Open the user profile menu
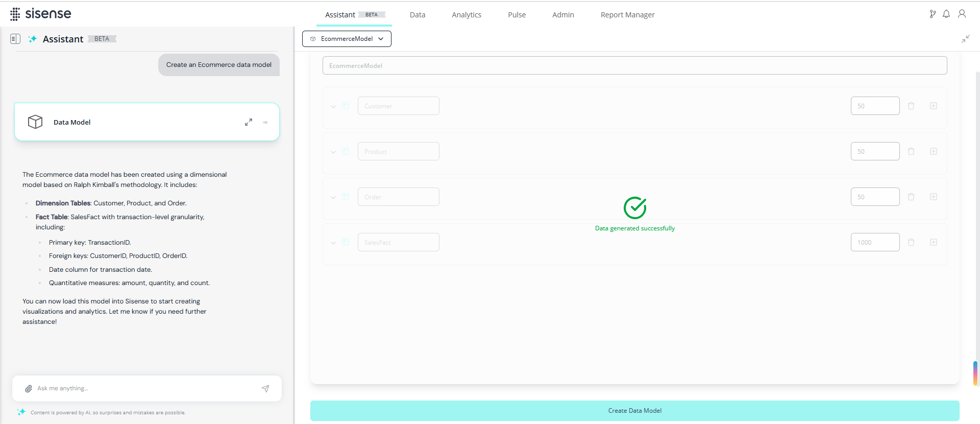The image size is (980, 424). point(962,14)
